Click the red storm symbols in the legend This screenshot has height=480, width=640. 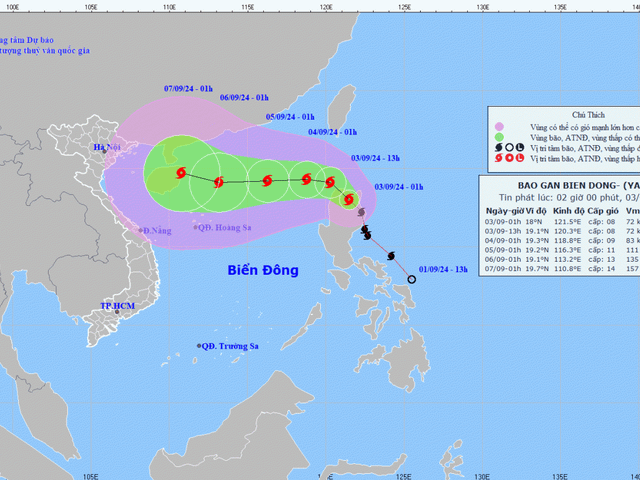click(x=509, y=158)
